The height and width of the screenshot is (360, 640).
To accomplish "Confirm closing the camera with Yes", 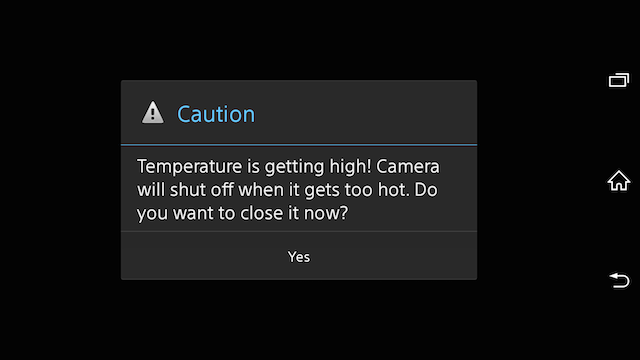I will point(299,256).
